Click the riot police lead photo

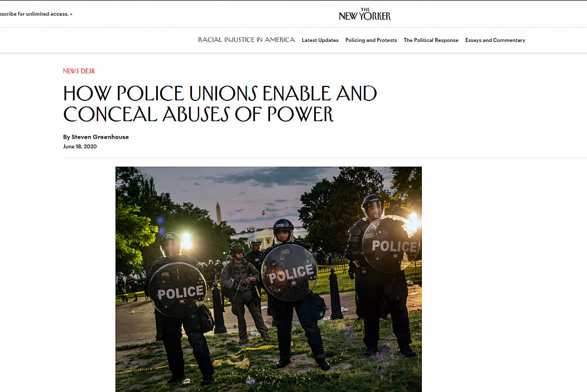pos(268,279)
